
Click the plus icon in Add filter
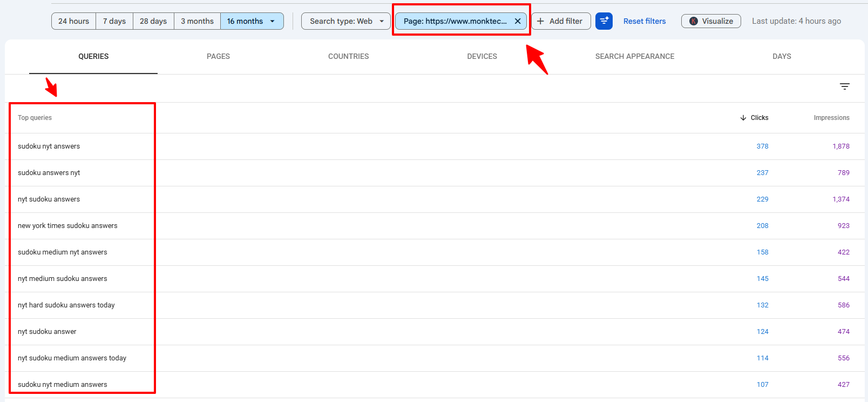(x=540, y=21)
